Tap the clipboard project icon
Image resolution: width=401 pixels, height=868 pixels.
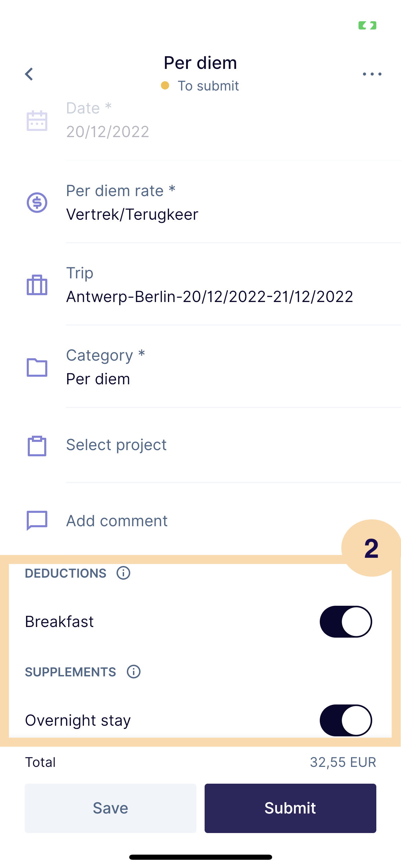(37, 446)
